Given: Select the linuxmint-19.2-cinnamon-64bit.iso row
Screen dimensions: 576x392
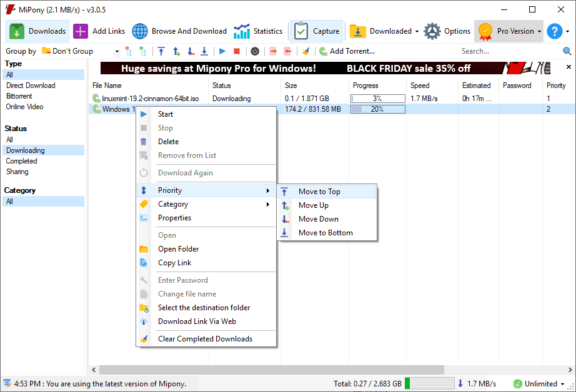Looking at the screenshot, I should coord(332,99).
